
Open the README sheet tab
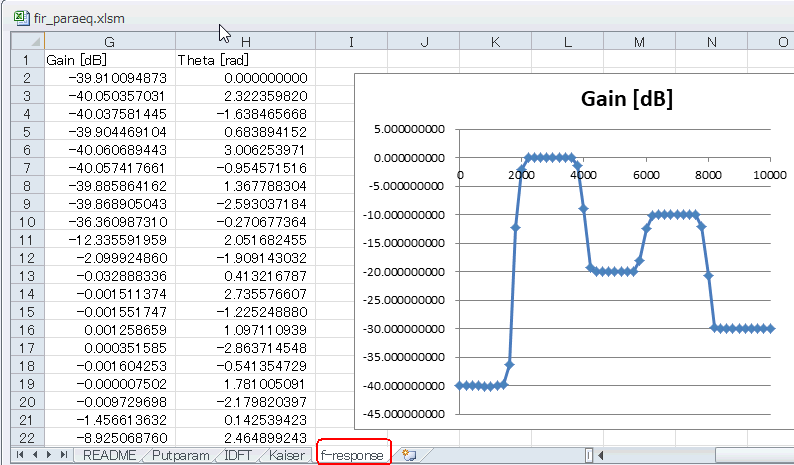[109, 455]
